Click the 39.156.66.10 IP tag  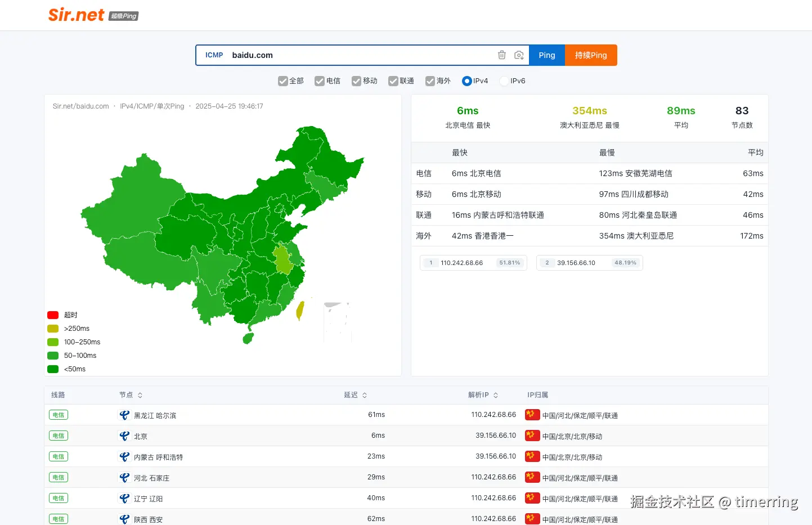590,263
